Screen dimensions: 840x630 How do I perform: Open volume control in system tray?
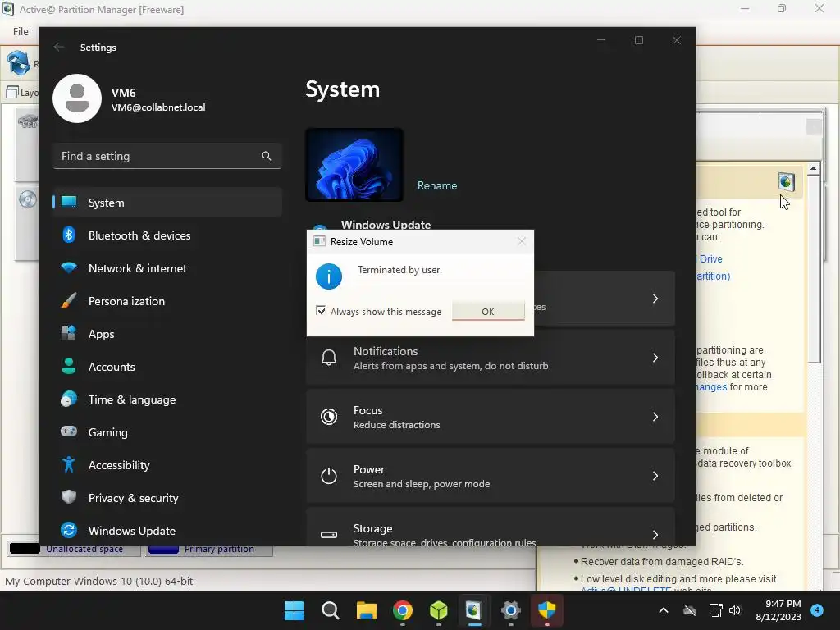click(735, 610)
